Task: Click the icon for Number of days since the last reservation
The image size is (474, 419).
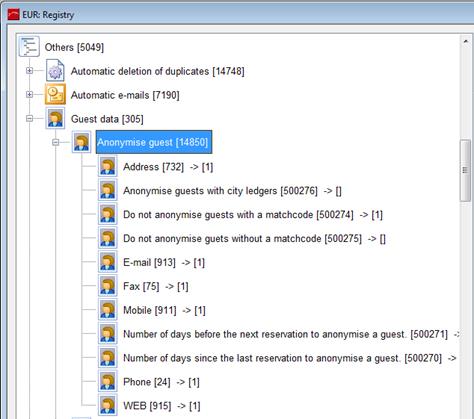Action: (108, 358)
